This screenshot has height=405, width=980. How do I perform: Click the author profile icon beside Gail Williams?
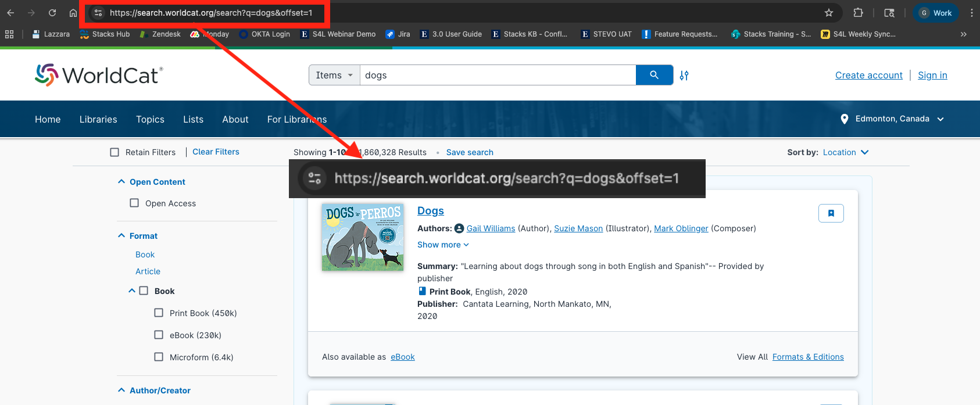pyautogui.click(x=459, y=228)
